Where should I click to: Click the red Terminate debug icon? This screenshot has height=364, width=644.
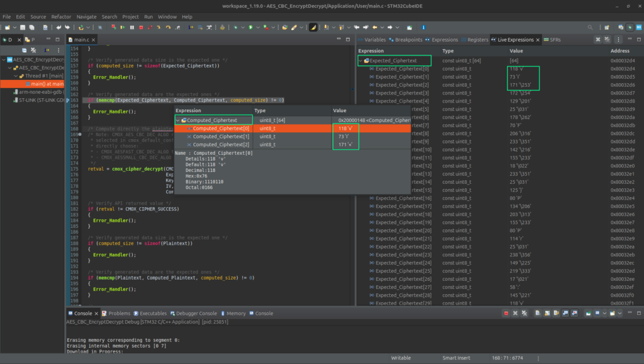point(140,28)
